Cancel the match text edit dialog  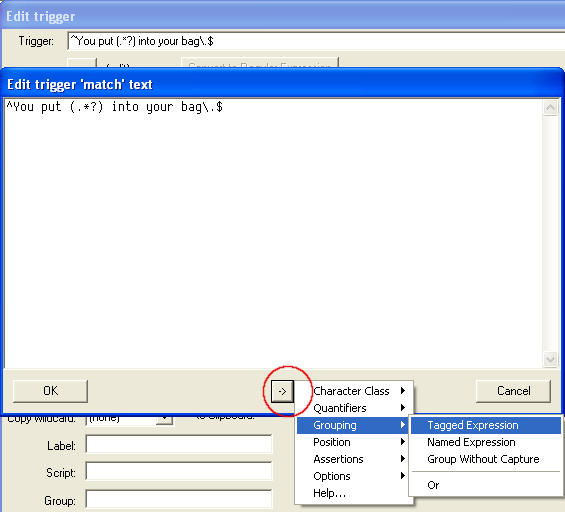513,391
